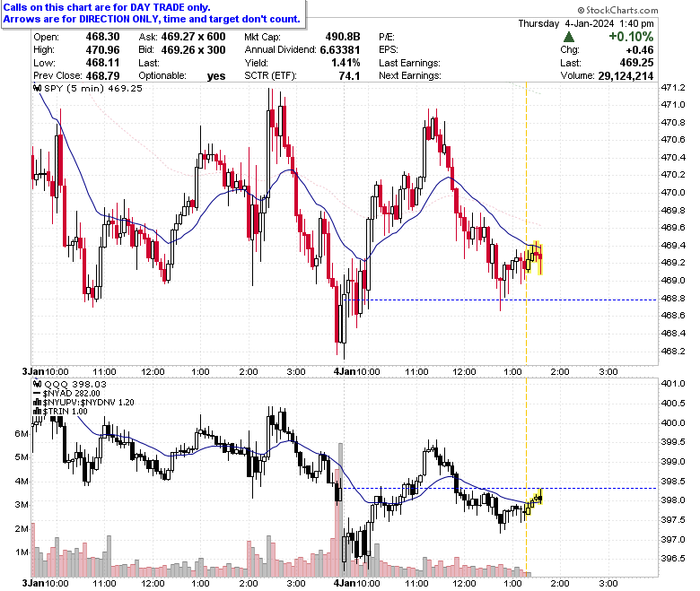700x591 pixels.
Task: Click the P/E label
Action: (387, 37)
